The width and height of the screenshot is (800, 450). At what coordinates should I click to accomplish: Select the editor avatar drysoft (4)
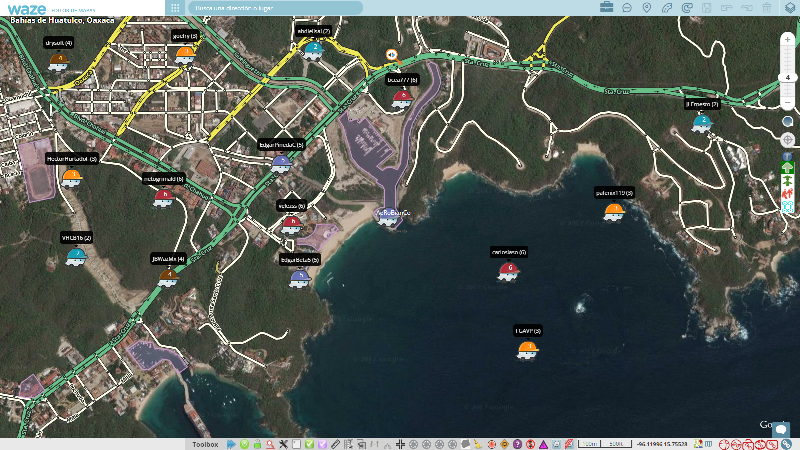pos(59,62)
